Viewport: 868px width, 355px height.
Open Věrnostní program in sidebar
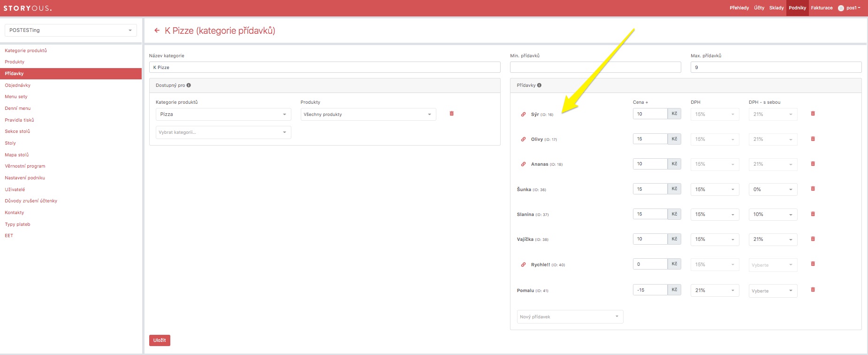tap(25, 166)
